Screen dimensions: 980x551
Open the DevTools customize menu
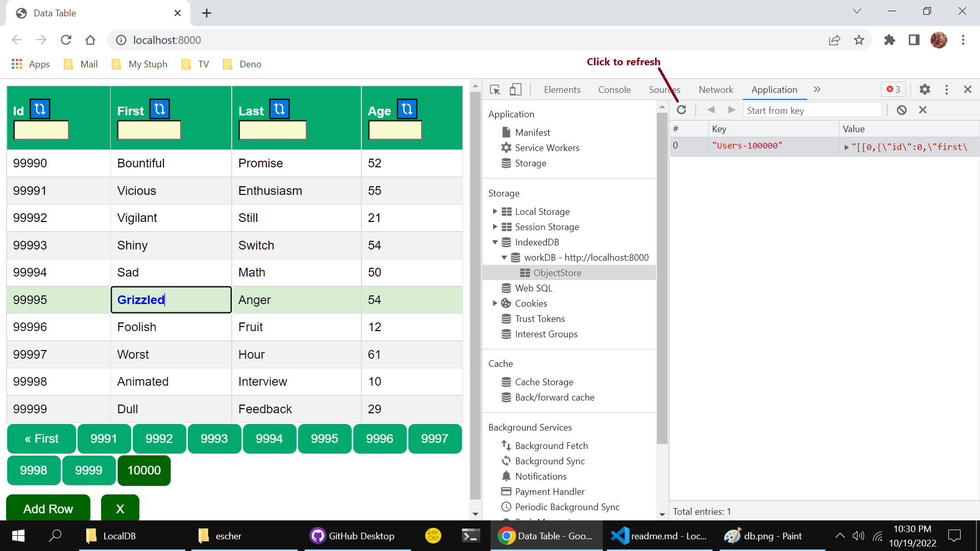coord(946,90)
